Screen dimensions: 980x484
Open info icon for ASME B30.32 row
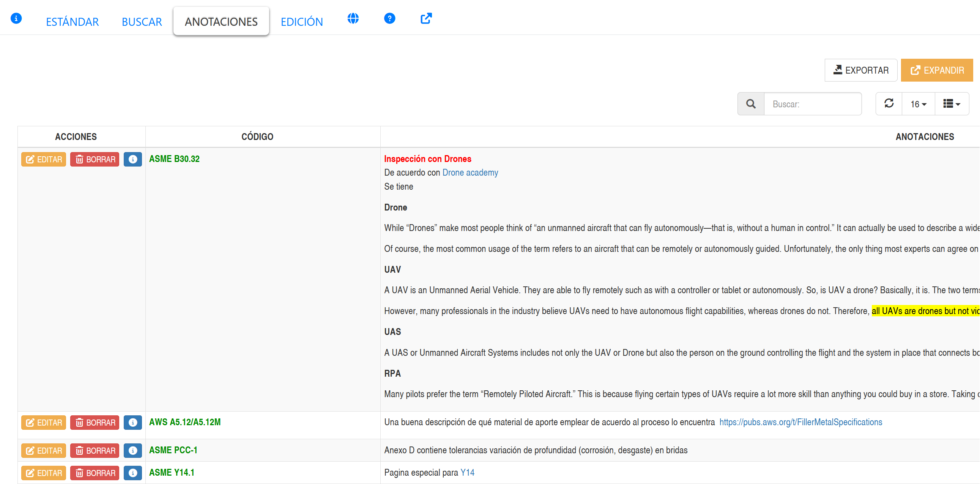tap(132, 159)
